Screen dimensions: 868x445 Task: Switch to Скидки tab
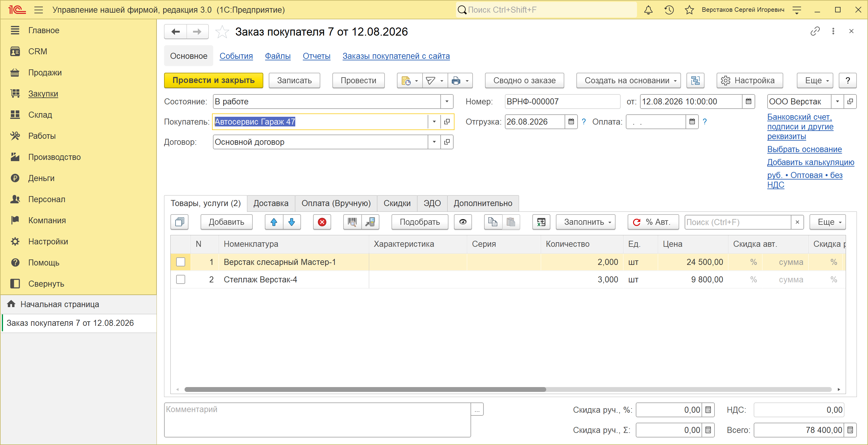(397, 203)
